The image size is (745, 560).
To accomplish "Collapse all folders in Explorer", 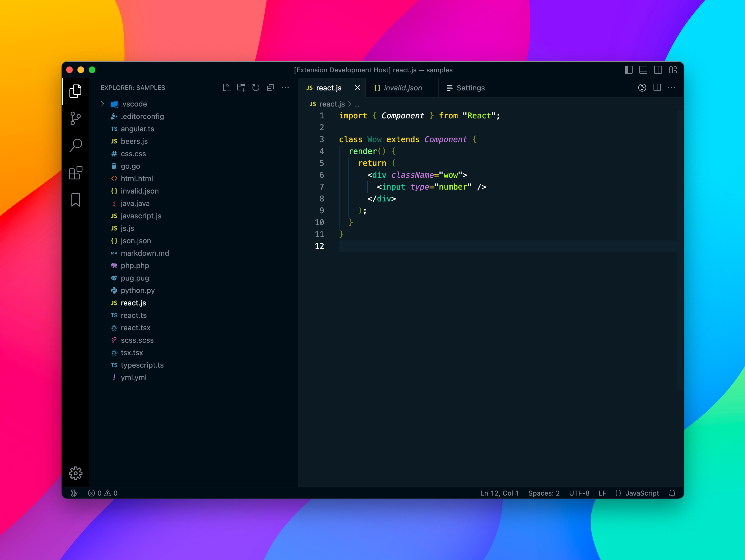I will click(x=271, y=88).
